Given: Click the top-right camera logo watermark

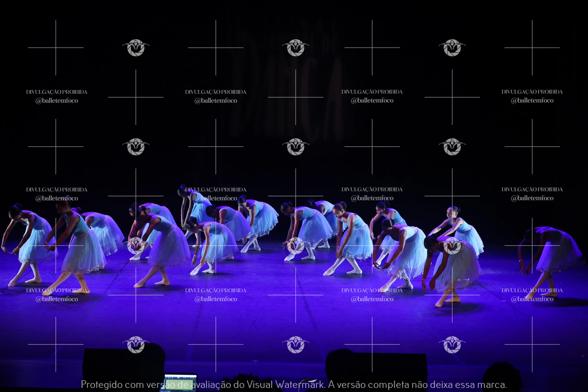Looking at the screenshot, I should point(452,48).
